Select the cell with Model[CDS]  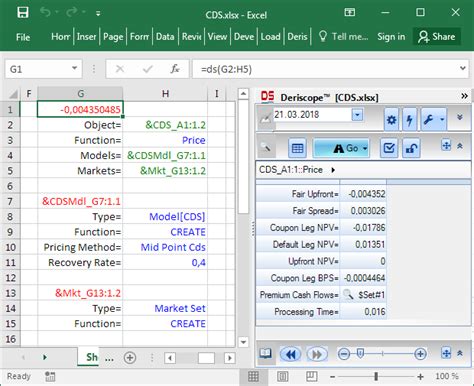[165, 217]
